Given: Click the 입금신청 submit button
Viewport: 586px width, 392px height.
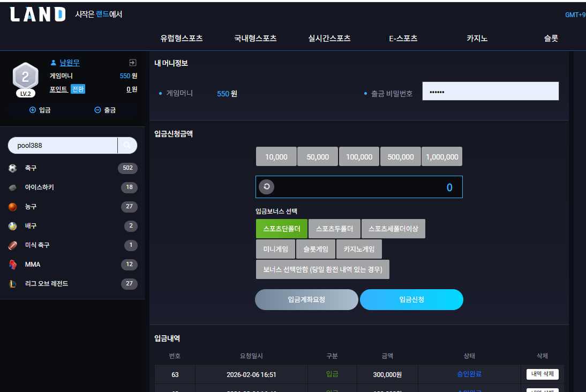Looking at the screenshot, I should pyautogui.click(x=411, y=300).
